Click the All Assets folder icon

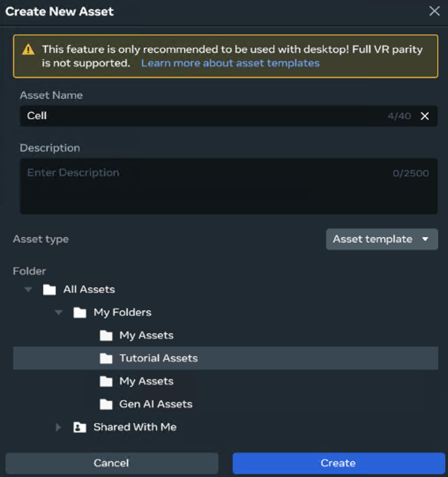point(49,290)
